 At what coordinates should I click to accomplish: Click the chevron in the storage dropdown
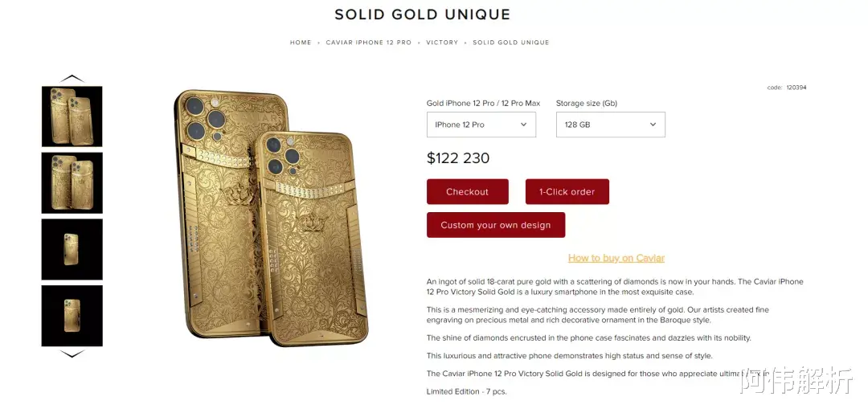[653, 125]
